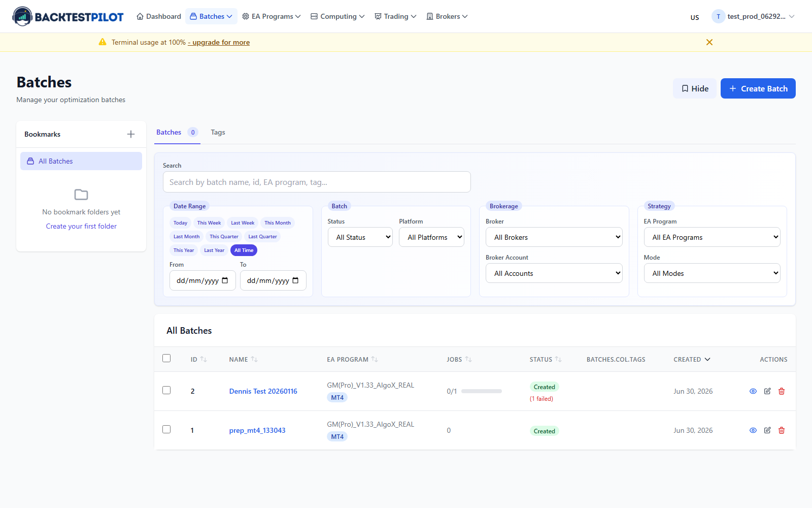
Task: Open the Trading navigation menu
Action: coord(395,16)
